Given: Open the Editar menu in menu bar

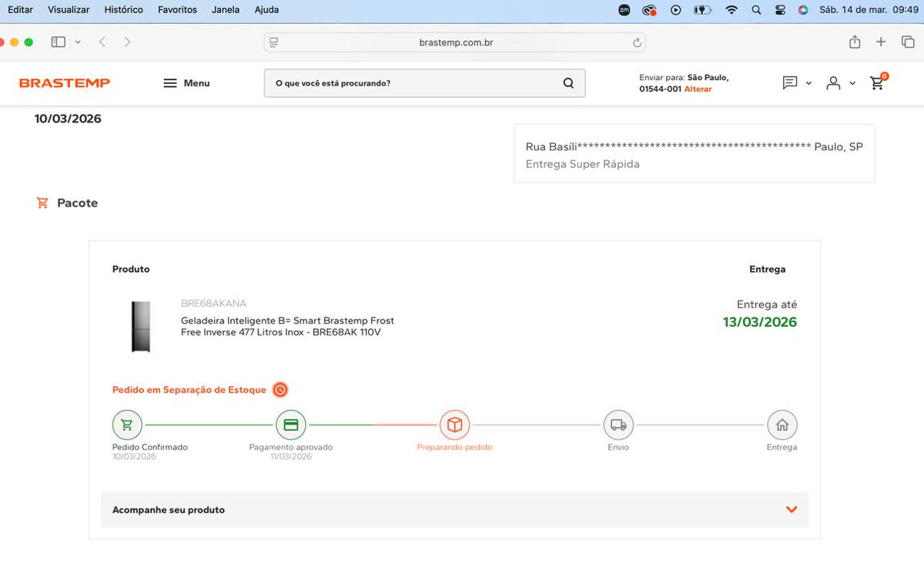Looking at the screenshot, I should [x=20, y=10].
